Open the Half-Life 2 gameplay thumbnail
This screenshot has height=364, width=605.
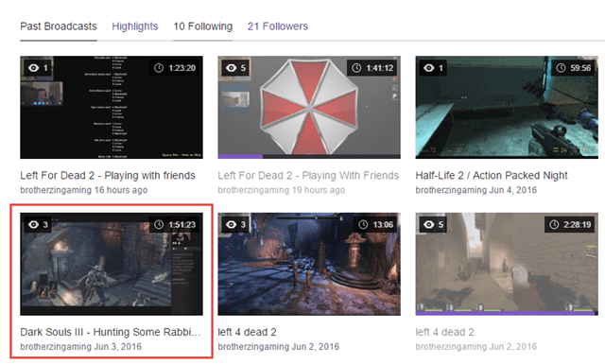point(507,107)
